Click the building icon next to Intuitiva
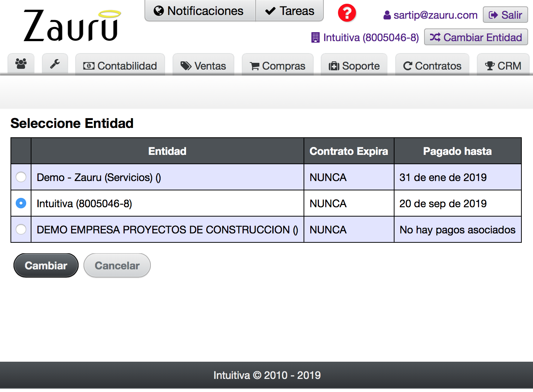This screenshot has width=533, height=392. pyautogui.click(x=316, y=37)
